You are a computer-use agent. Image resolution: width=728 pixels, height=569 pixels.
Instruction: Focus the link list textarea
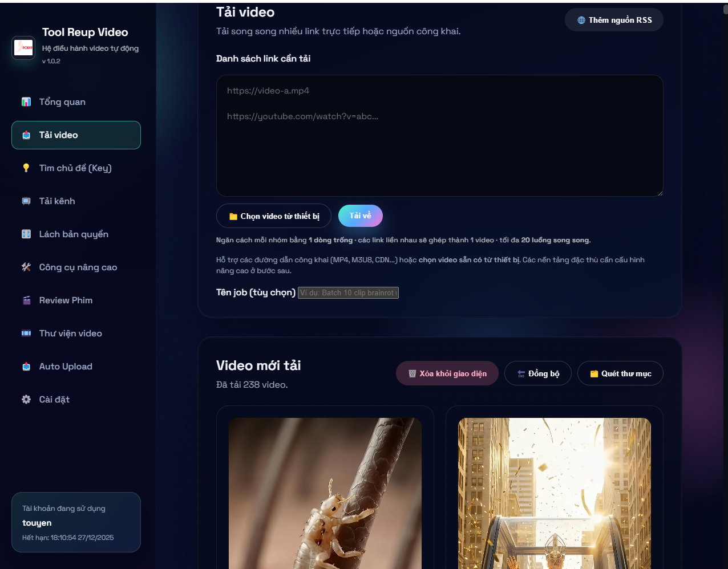[x=440, y=136]
